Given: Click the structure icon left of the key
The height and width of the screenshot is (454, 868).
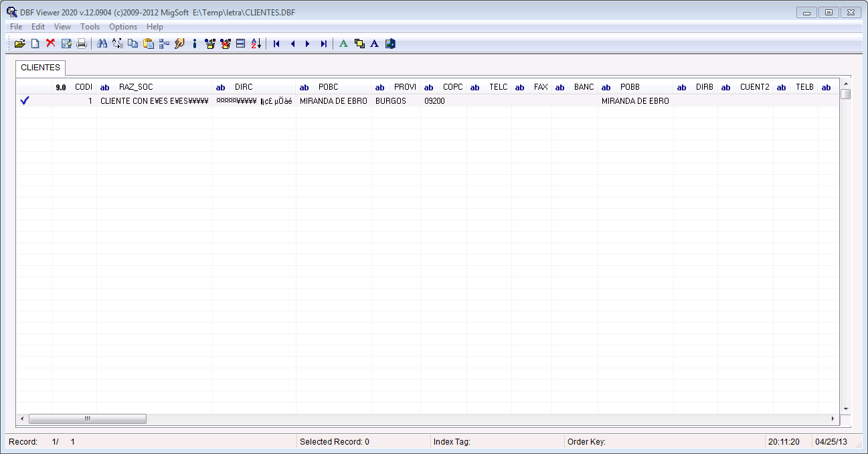Looking at the screenshot, I should pos(164,44).
